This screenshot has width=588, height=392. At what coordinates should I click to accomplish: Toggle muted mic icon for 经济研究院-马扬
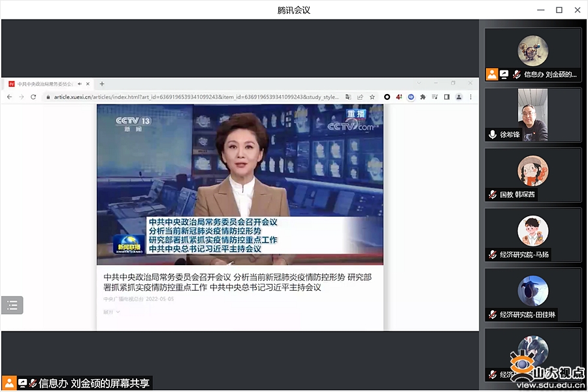(x=493, y=255)
